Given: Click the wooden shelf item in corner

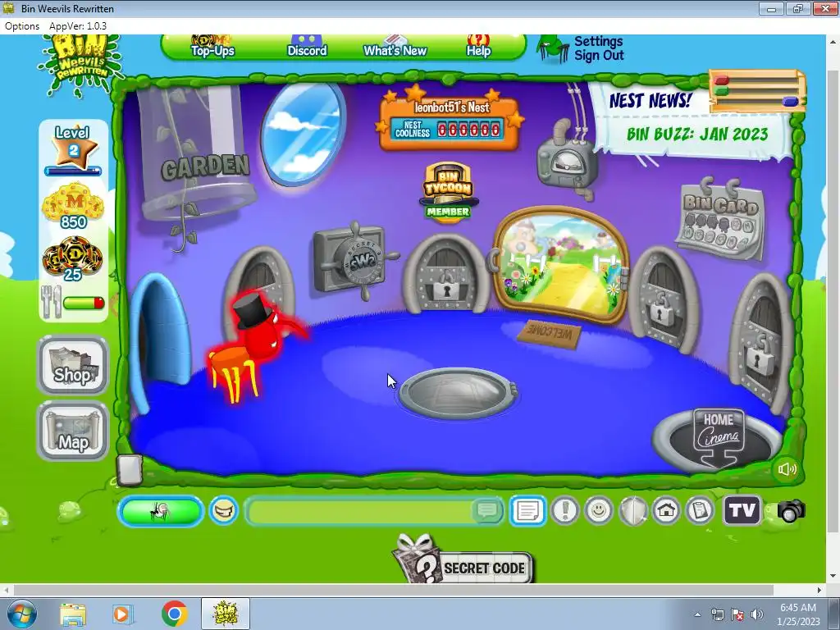Looking at the screenshot, I should pos(756,90).
